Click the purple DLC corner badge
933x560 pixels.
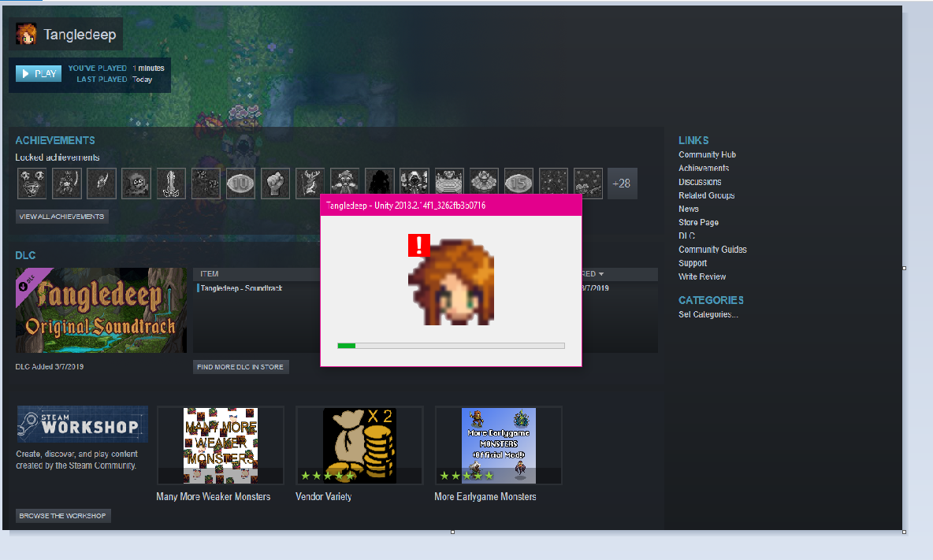pyautogui.click(x=28, y=282)
